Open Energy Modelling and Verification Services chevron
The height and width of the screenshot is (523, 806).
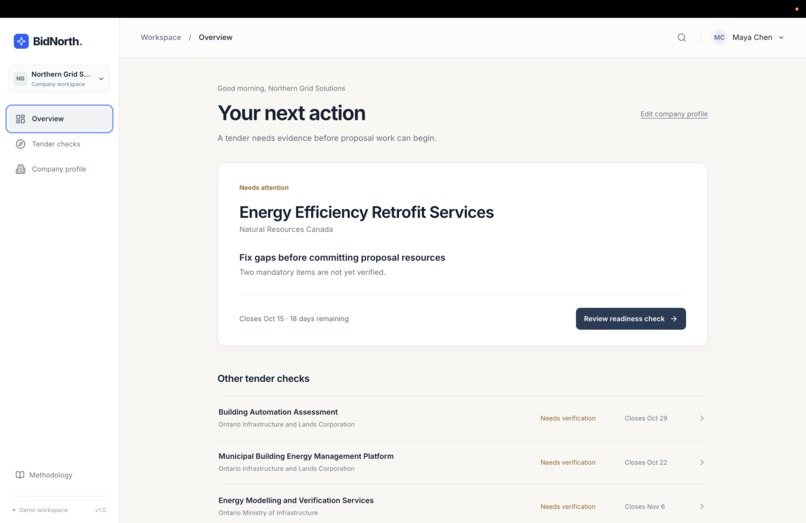(x=702, y=507)
